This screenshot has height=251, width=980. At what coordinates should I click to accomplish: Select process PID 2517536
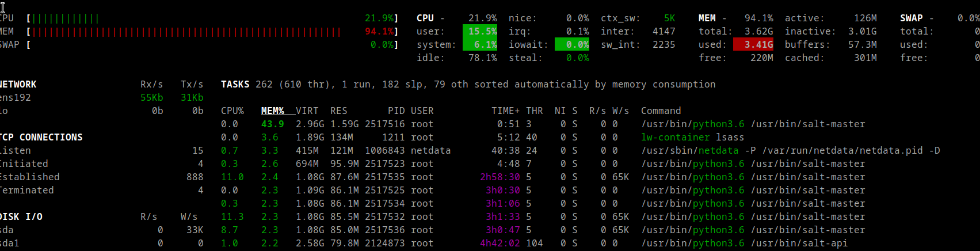(x=385, y=230)
